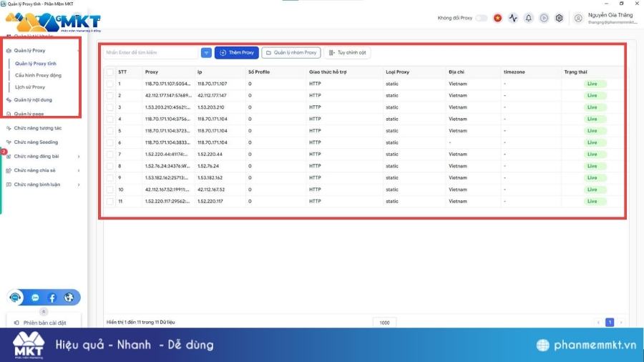Open the notifications bell

click(x=529, y=18)
